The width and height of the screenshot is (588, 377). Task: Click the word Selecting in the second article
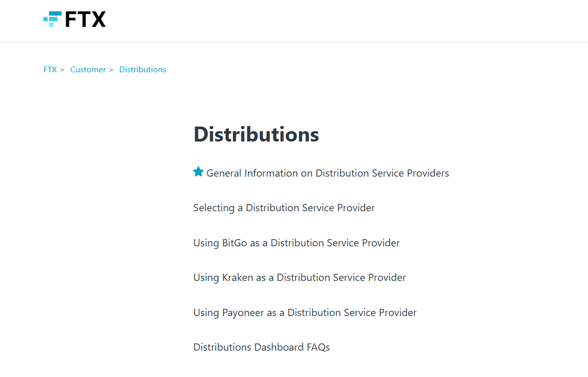[x=213, y=208]
